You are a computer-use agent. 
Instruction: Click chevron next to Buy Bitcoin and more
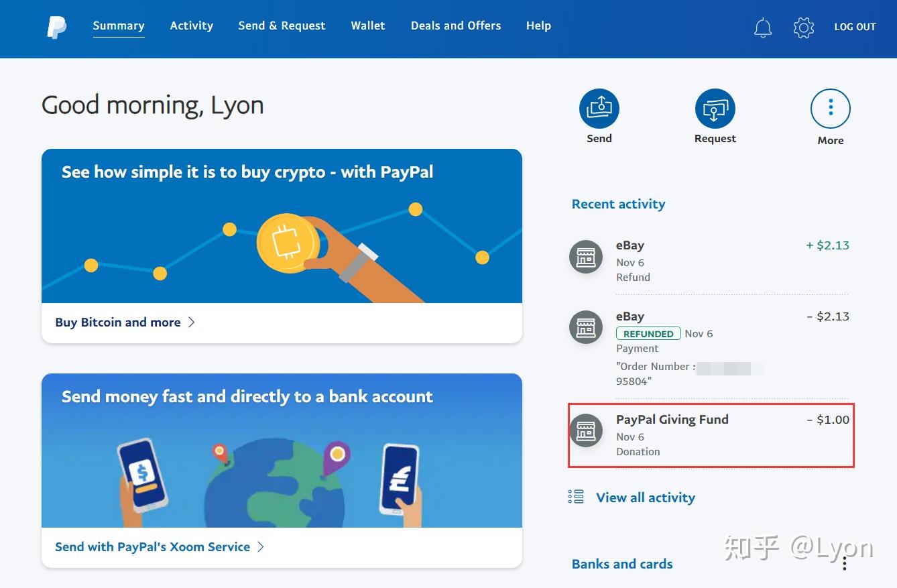tap(191, 322)
